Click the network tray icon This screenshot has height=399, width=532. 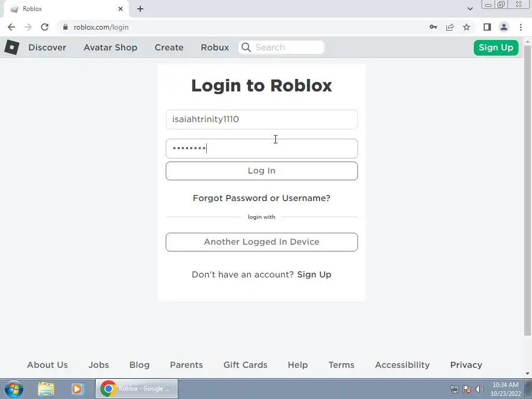[454, 389]
